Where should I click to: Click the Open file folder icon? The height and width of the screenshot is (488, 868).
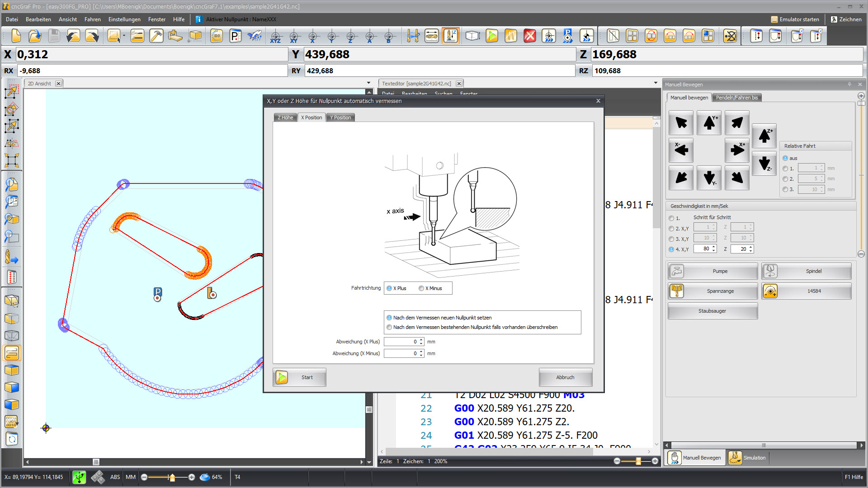point(35,36)
